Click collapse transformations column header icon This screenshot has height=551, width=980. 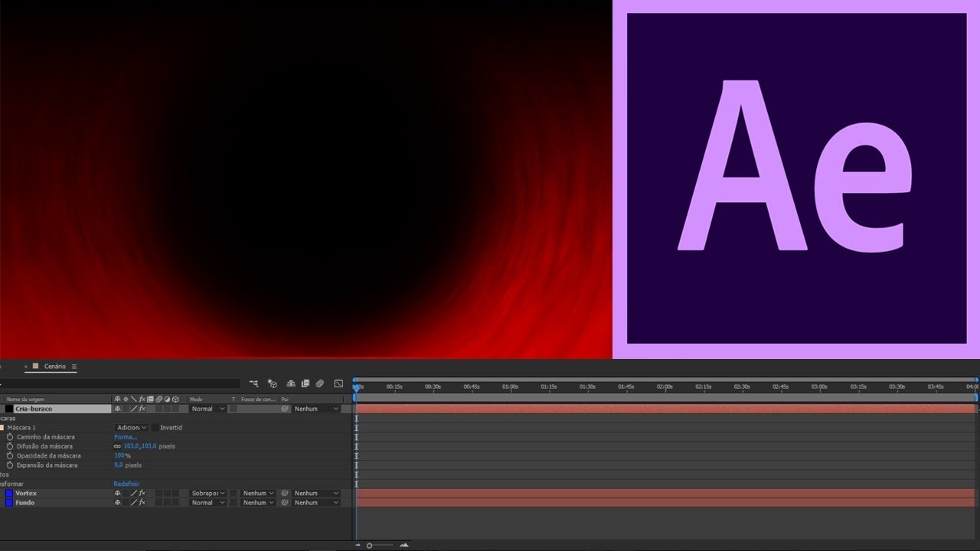pyautogui.click(x=126, y=399)
